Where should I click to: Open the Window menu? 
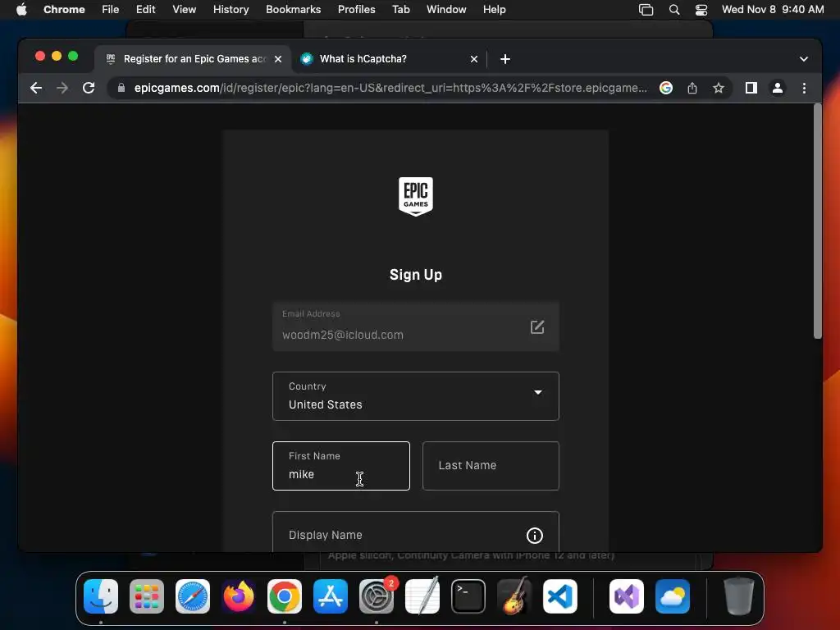click(x=446, y=9)
